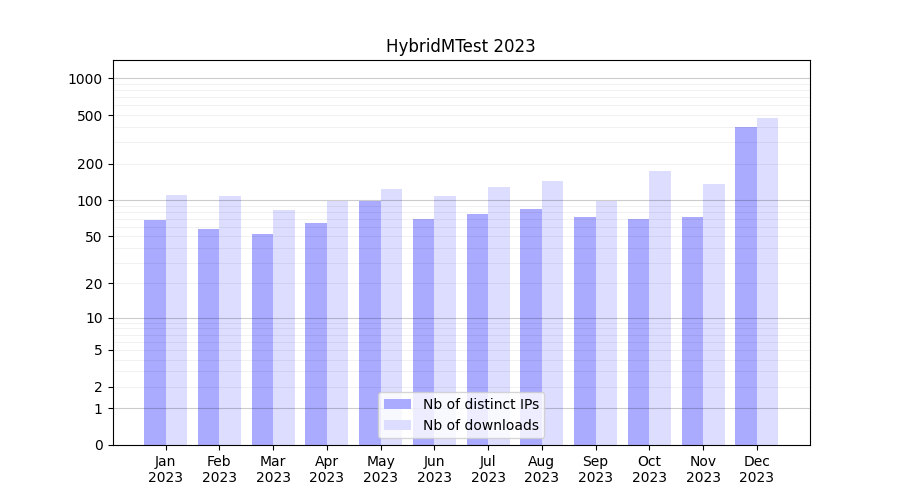Viewport: 900px width, 500px height.
Task: Select the 0 y-axis tick label
Action: click(98, 445)
